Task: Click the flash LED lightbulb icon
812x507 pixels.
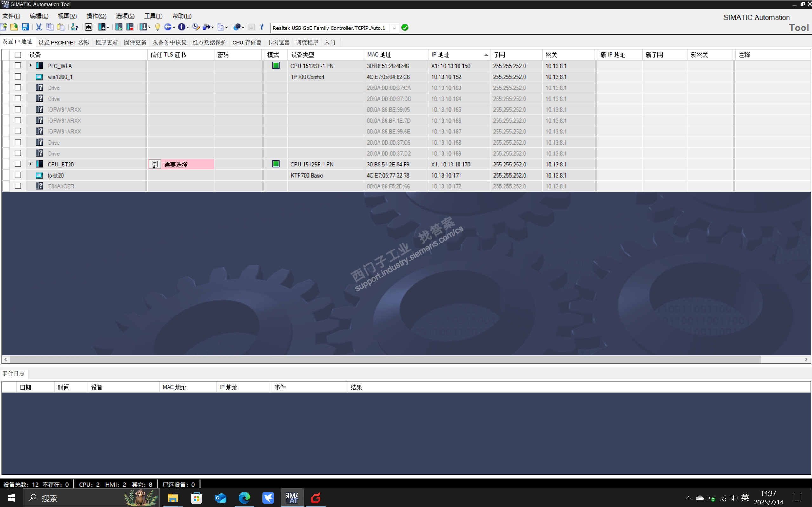Action: 157,27
